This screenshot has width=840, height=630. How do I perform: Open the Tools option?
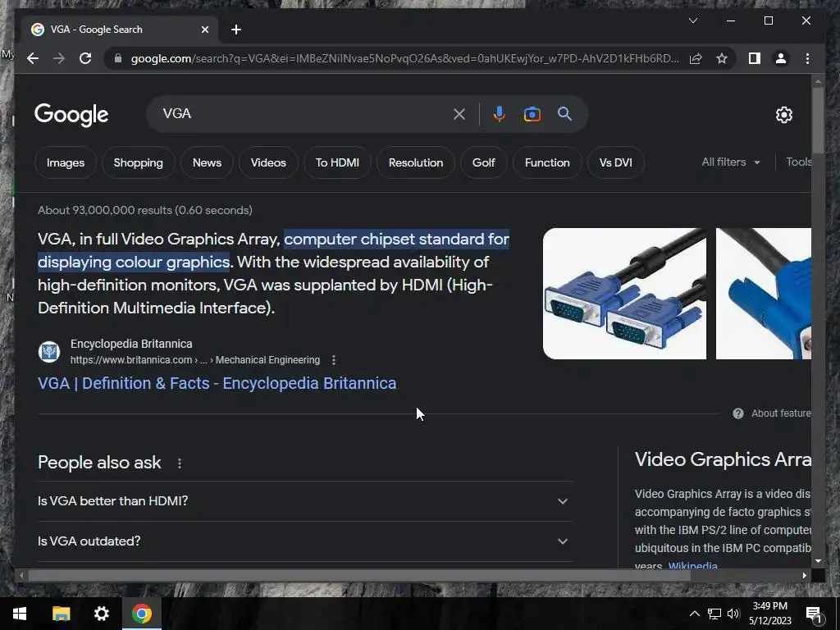point(798,162)
